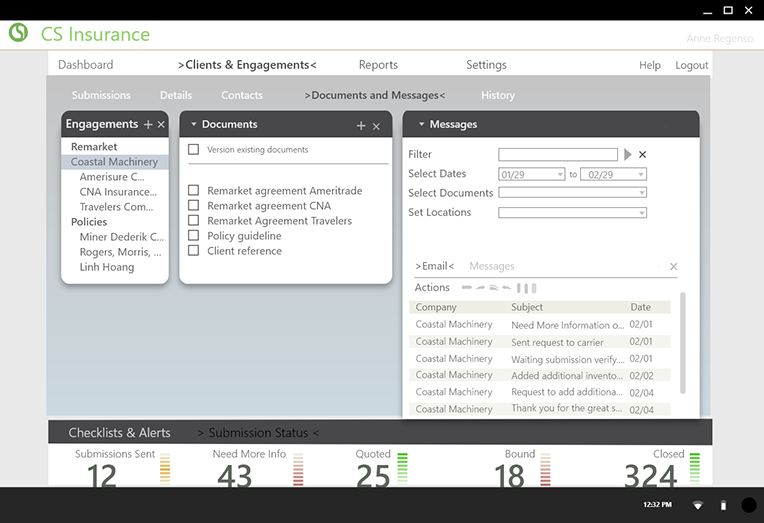Click in the Filter text field

point(557,155)
